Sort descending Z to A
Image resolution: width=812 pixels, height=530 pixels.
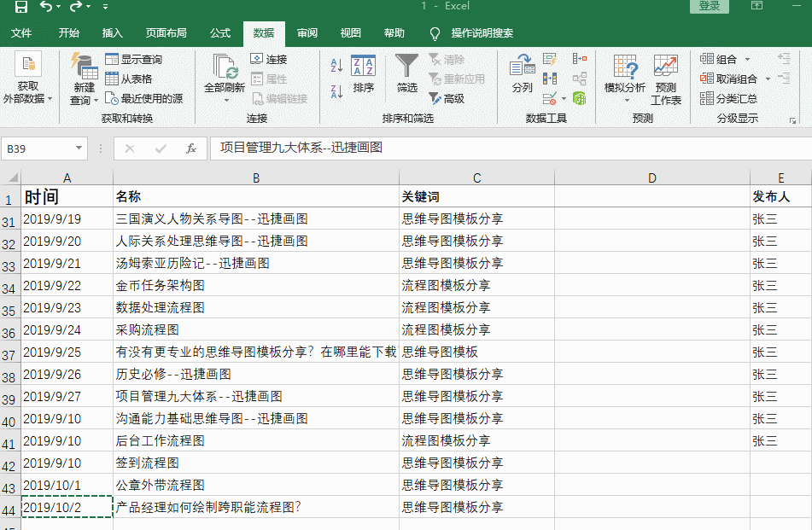point(336,91)
